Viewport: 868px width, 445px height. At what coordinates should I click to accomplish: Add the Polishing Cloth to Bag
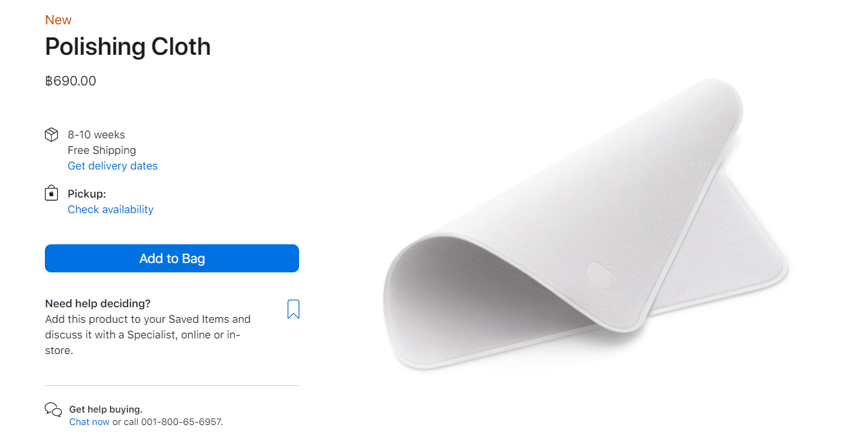[x=172, y=258]
